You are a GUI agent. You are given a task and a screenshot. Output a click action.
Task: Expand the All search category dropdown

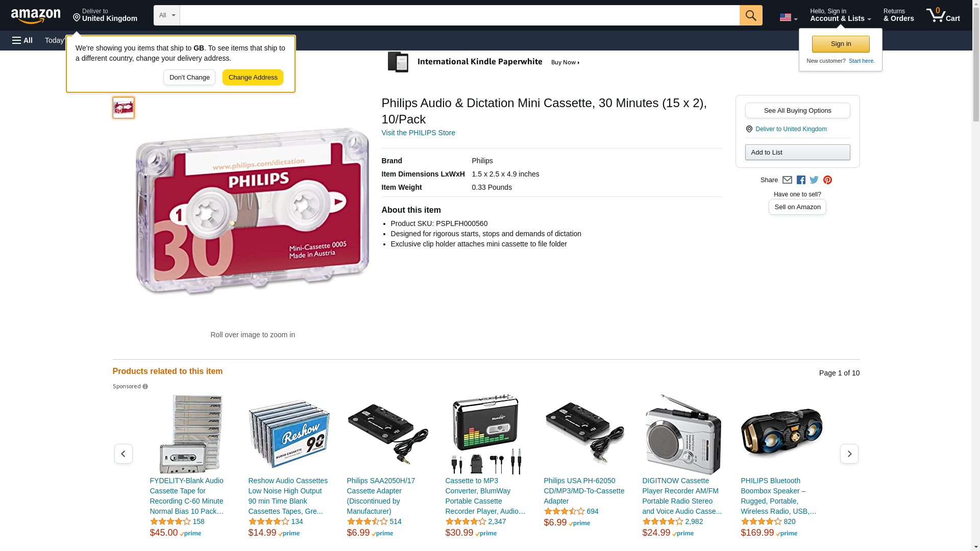pos(167,15)
